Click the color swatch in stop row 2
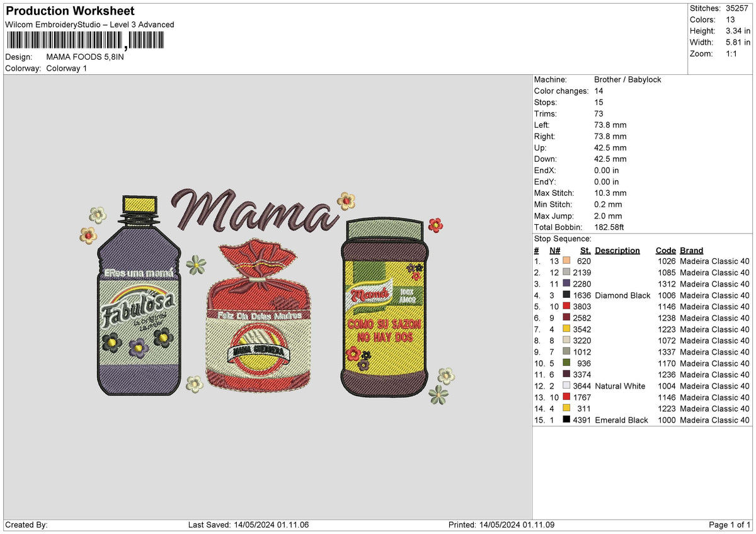Viewport: 756px width, 534px height. [x=567, y=273]
